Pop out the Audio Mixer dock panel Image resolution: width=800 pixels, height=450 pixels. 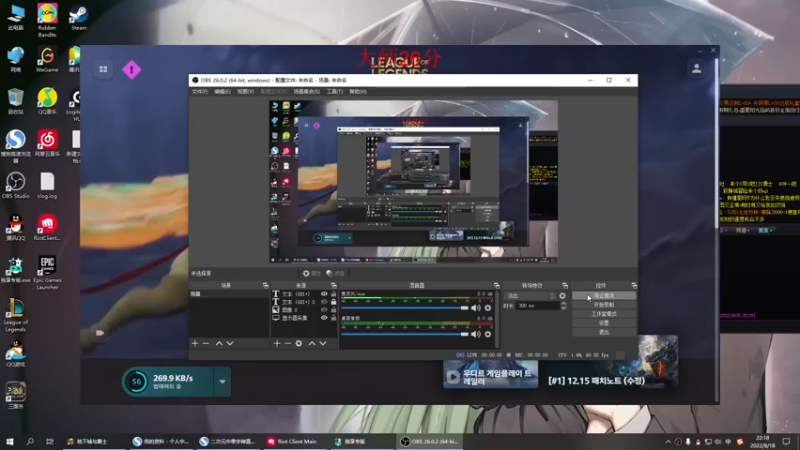coord(496,285)
